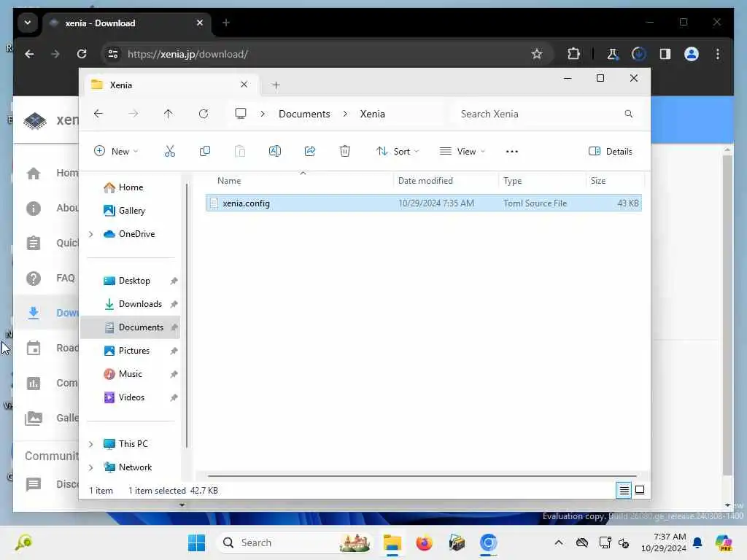Click the Paste clipboard icon in Explorer toolbar
The height and width of the screenshot is (560, 747).
[x=240, y=152]
